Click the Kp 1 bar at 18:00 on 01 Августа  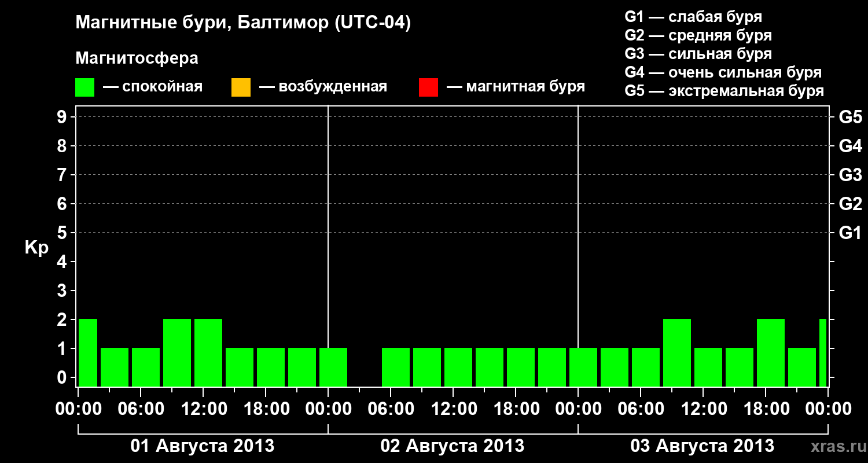click(x=271, y=367)
